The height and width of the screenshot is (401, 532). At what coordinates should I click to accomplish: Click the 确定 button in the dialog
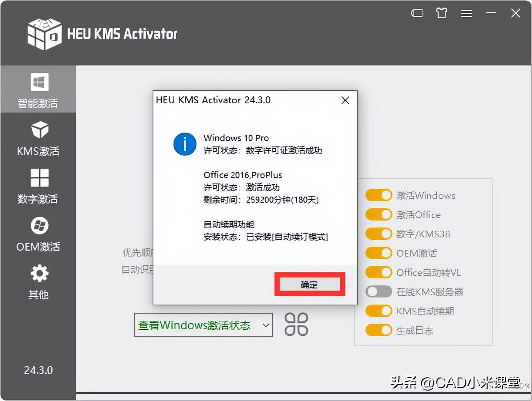[x=310, y=285]
